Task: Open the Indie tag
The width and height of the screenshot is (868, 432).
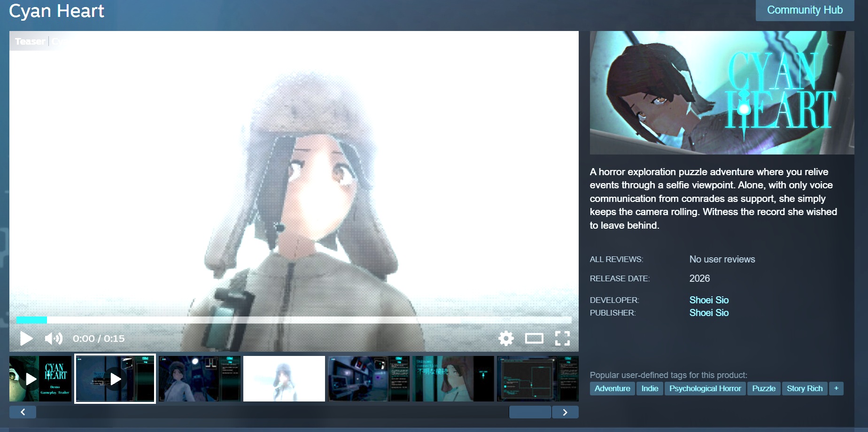Action: 650,388
